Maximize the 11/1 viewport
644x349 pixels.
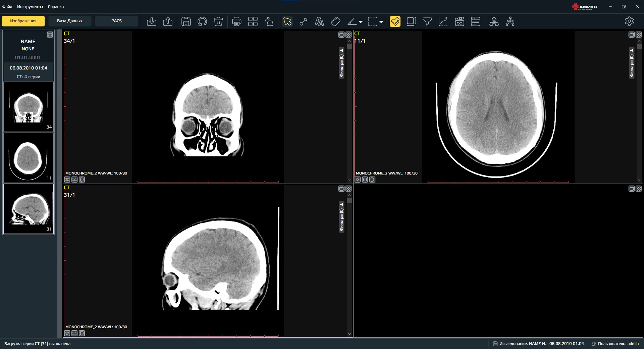[632, 35]
